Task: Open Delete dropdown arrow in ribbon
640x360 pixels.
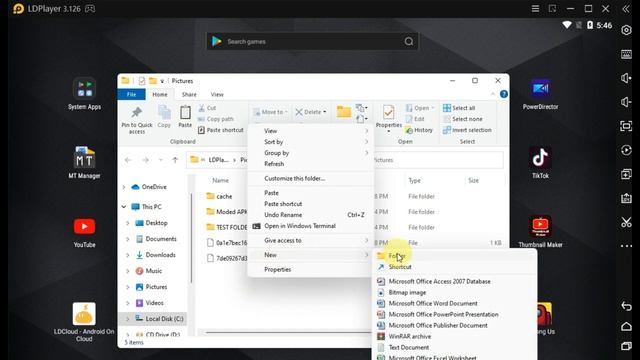Action: click(x=325, y=112)
